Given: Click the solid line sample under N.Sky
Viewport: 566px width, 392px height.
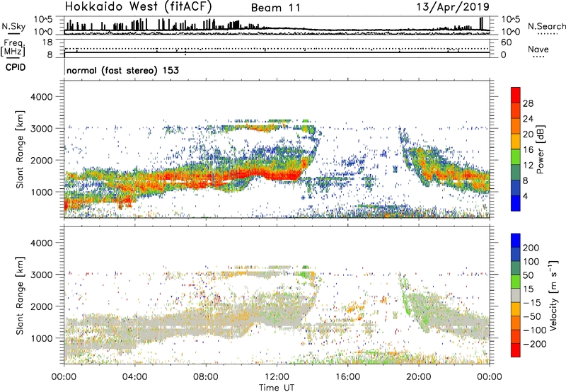Looking at the screenshot, I should 13,33.
